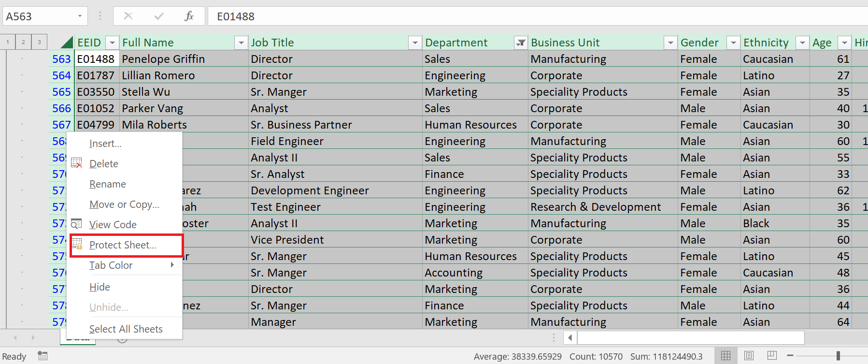Open the Job Title filter dropdown
Image resolution: width=868 pixels, height=364 pixels.
tap(415, 43)
